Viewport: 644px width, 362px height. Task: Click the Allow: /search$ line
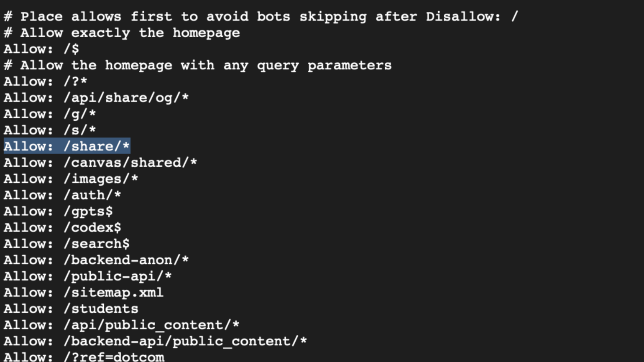[x=67, y=244]
